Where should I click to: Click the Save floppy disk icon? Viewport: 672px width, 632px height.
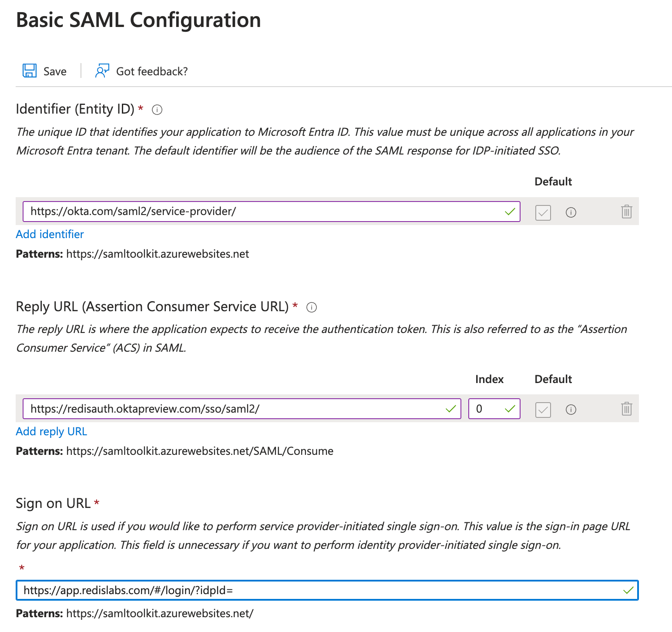point(30,71)
